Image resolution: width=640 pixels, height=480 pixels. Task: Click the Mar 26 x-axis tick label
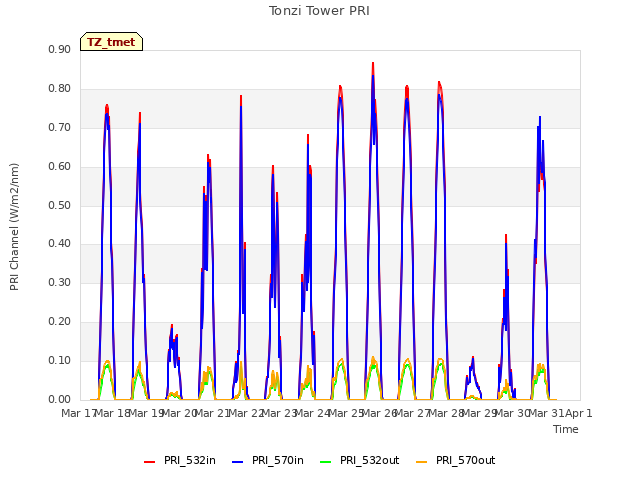click(380, 413)
